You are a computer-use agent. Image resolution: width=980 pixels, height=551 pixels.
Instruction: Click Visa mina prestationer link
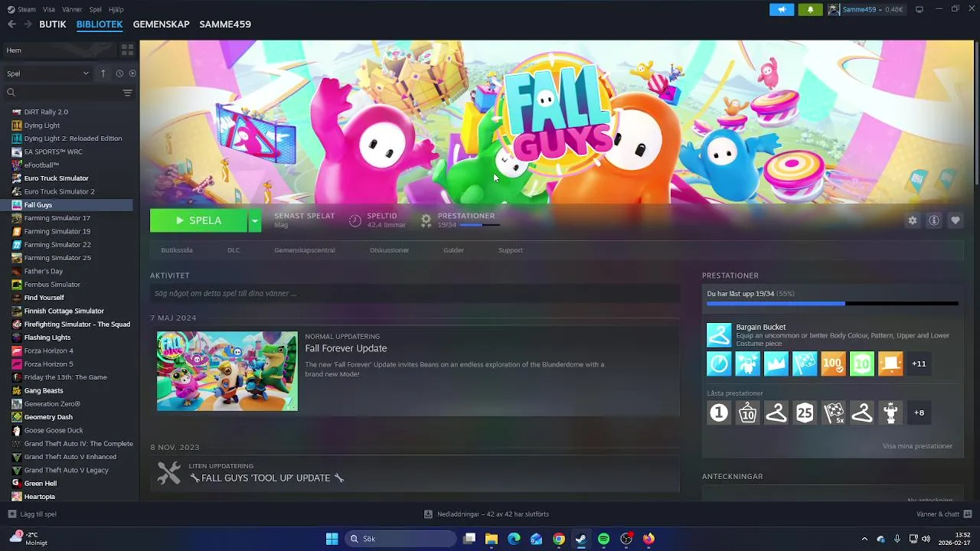pyautogui.click(x=917, y=446)
